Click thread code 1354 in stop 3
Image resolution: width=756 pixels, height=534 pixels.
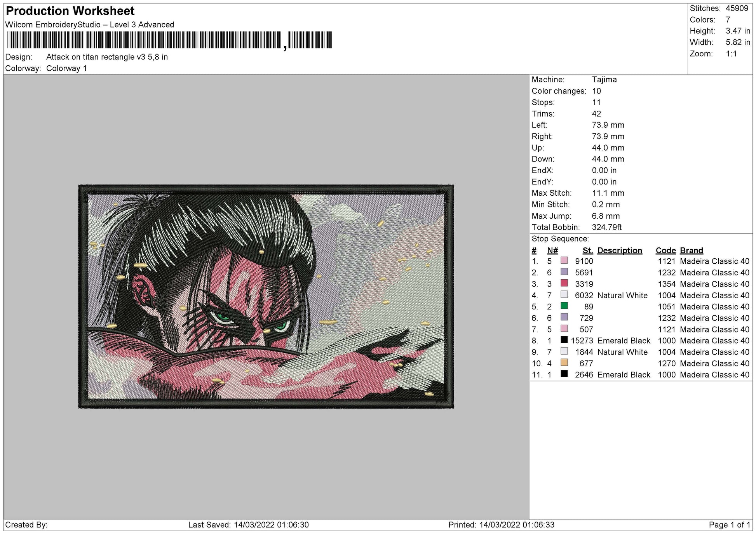click(x=667, y=284)
